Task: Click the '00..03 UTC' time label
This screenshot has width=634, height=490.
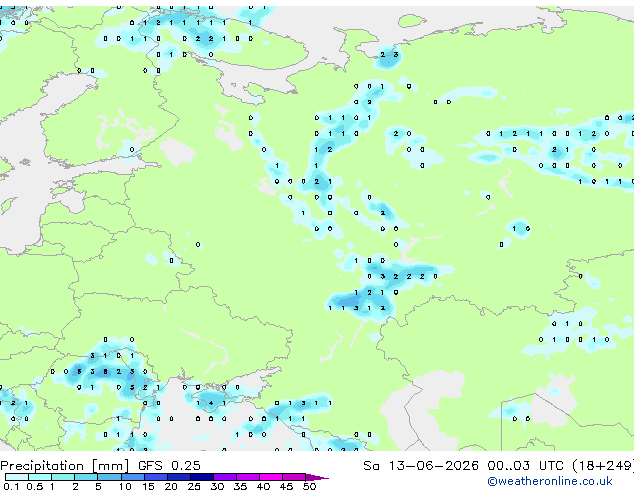Action: tap(525, 466)
